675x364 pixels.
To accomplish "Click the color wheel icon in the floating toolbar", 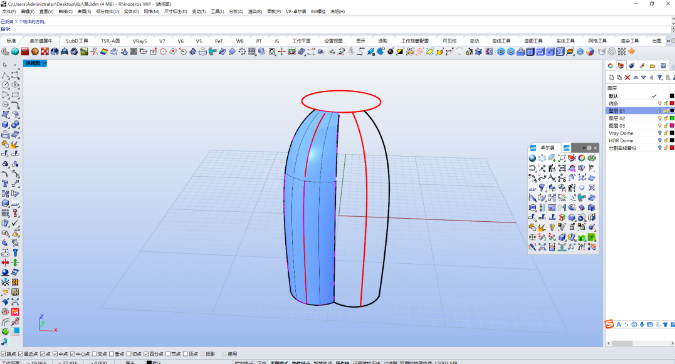I will pos(582,158).
